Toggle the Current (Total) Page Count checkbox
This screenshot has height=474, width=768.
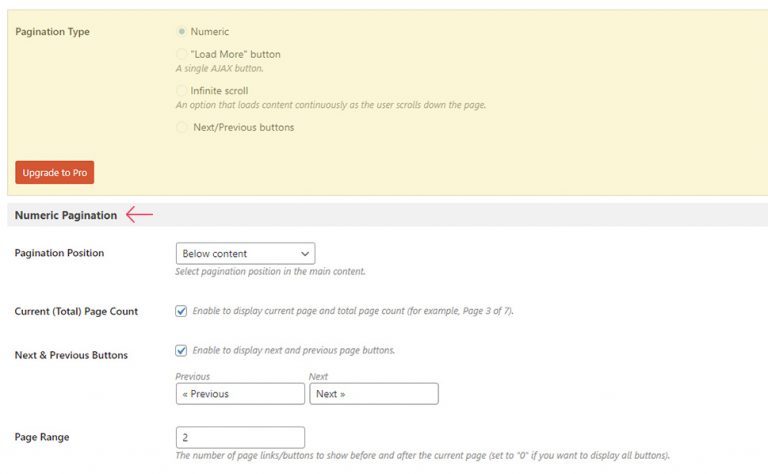181,311
